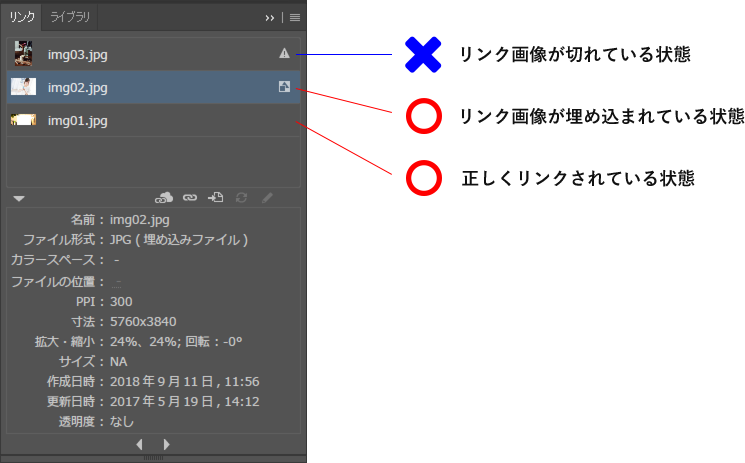This screenshot has height=463, width=745.
Task: Switch to the ライブラリ tab
Action: pyautogui.click(x=71, y=17)
